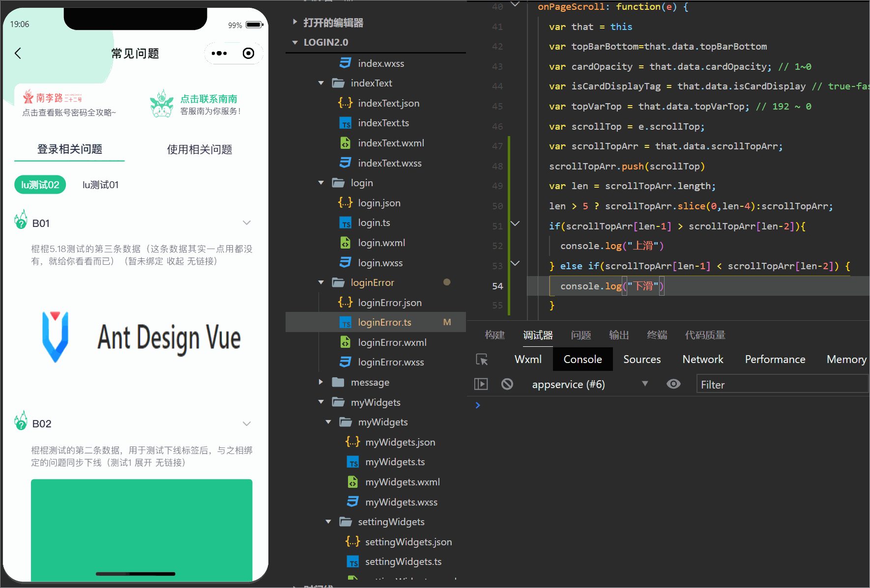Click the index.wxss file icon

pos(346,63)
